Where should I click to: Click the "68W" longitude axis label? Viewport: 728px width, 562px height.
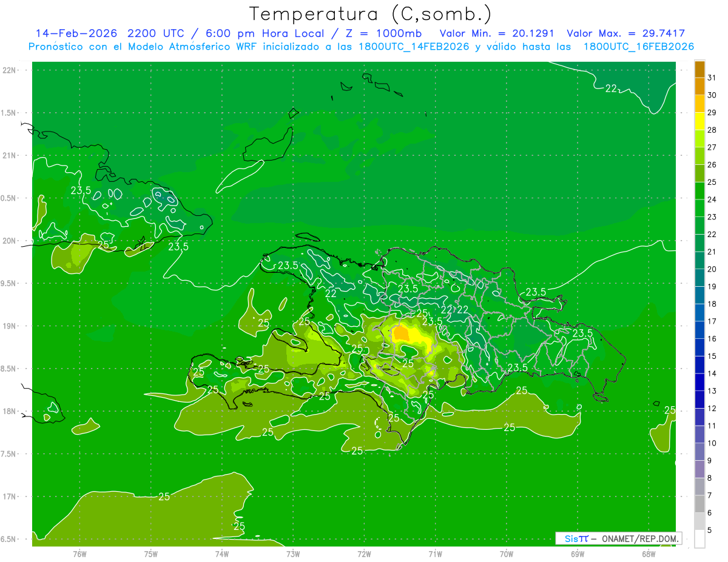649,554
